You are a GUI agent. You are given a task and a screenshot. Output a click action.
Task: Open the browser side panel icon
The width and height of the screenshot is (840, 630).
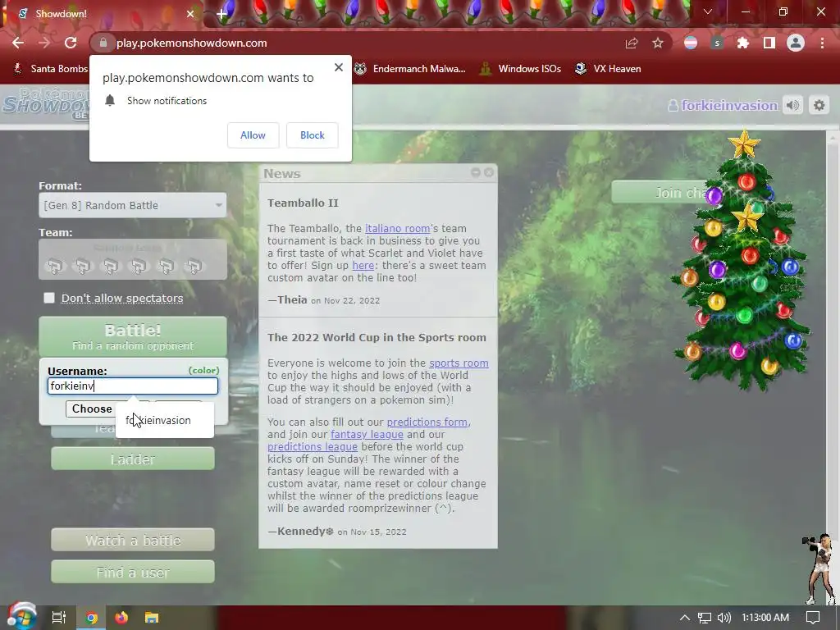(769, 43)
